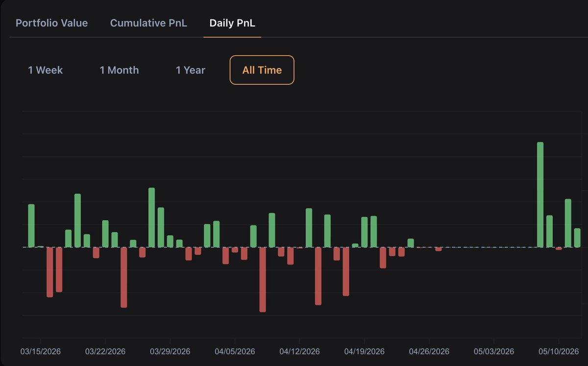The width and height of the screenshot is (588, 366).
Task: Click the 04/19/2026 axis label
Action: pos(364,352)
